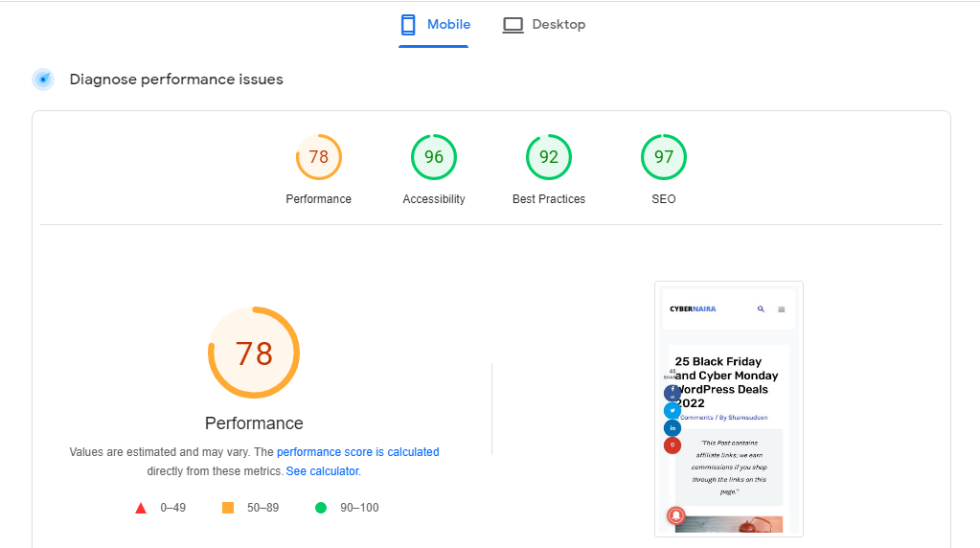The height and width of the screenshot is (548, 980).
Task: Click the Accessibility category label
Action: click(434, 198)
